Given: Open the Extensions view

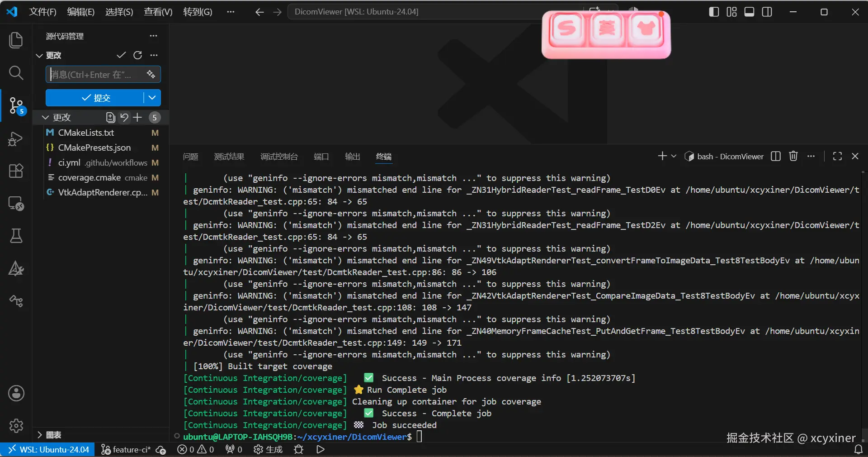Looking at the screenshot, I should coord(16,171).
